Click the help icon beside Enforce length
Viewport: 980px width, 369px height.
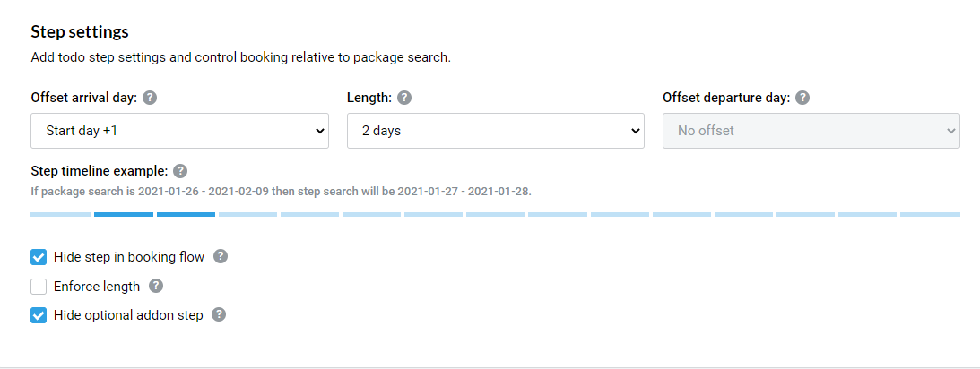156,286
